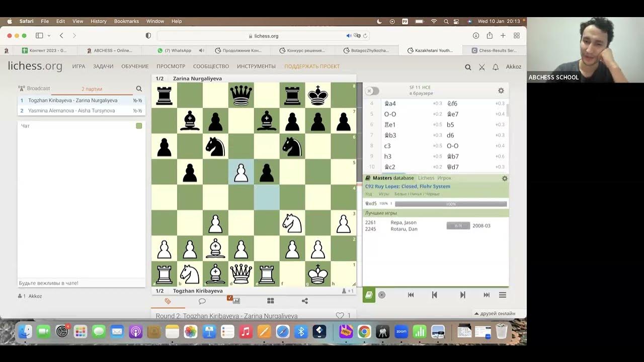The image size is (644, 362).
Task: Go to lichess.org home logo
Action: [x=35, y=66]
